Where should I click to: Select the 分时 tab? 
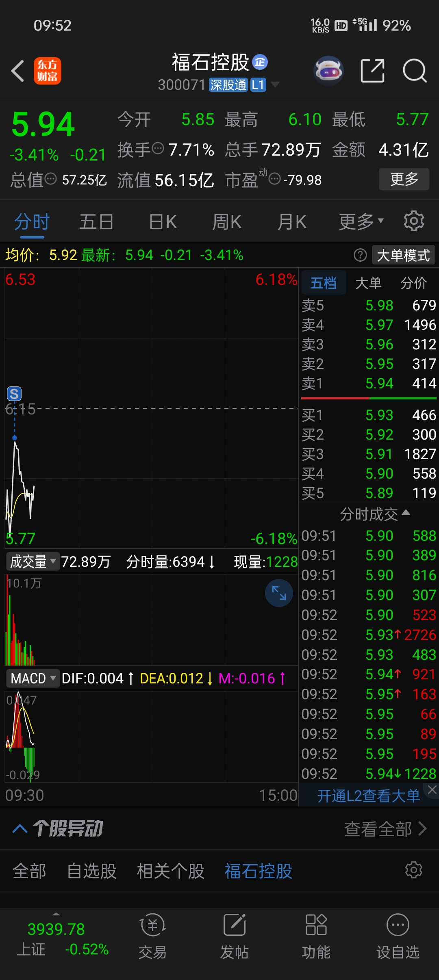click(x=32, y=222)
